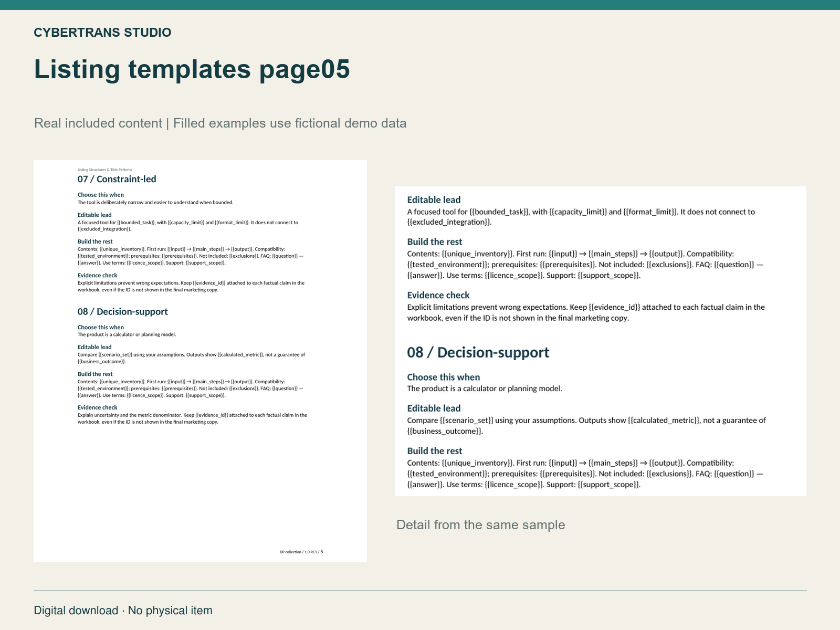Click the zoomed detail preview image

[x=601, y=341]
